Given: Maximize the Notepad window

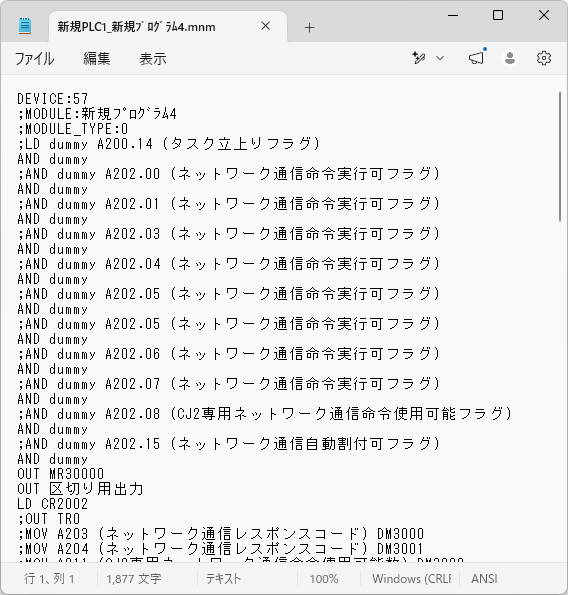Looking at the screenshot, I should click(x=498, y=16).
